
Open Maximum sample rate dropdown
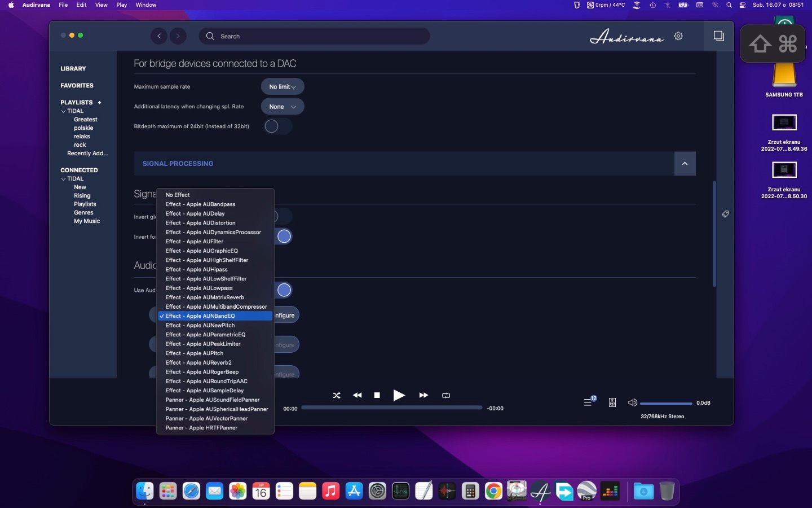tap(283, 87)
